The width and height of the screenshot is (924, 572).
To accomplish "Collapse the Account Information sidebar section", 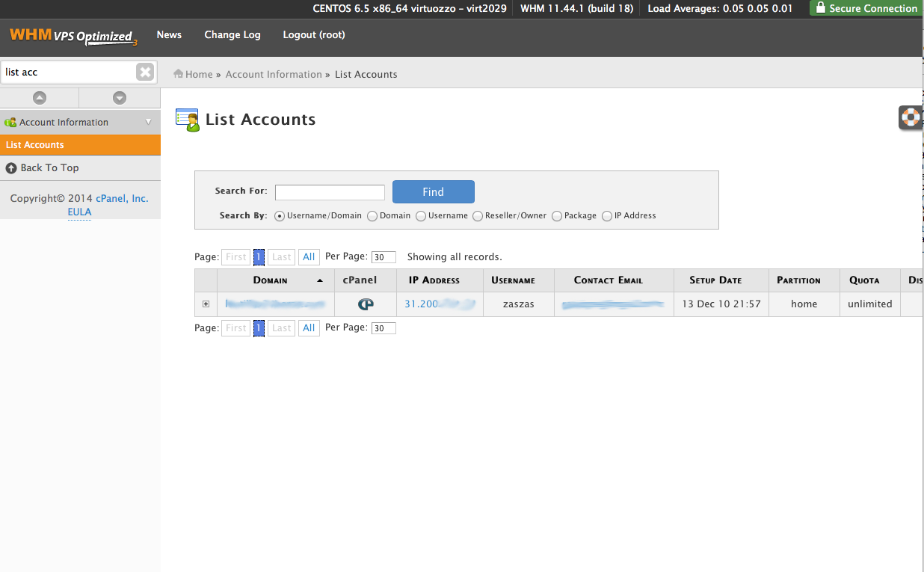I will tap(148, 122).
